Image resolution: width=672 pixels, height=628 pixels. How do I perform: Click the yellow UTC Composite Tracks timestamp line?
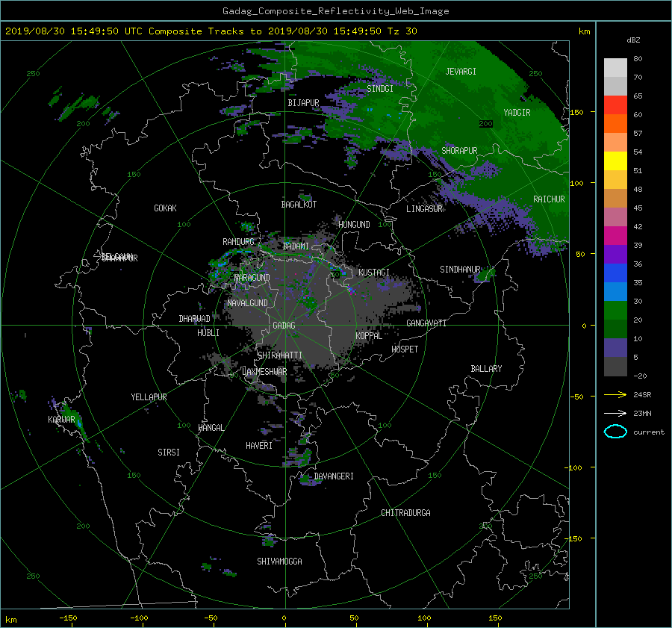211,31
